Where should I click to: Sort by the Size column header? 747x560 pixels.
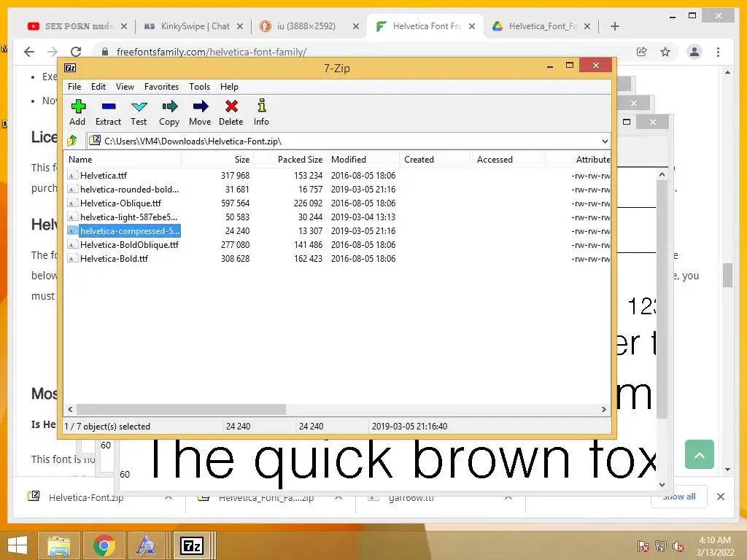[217, 160]
